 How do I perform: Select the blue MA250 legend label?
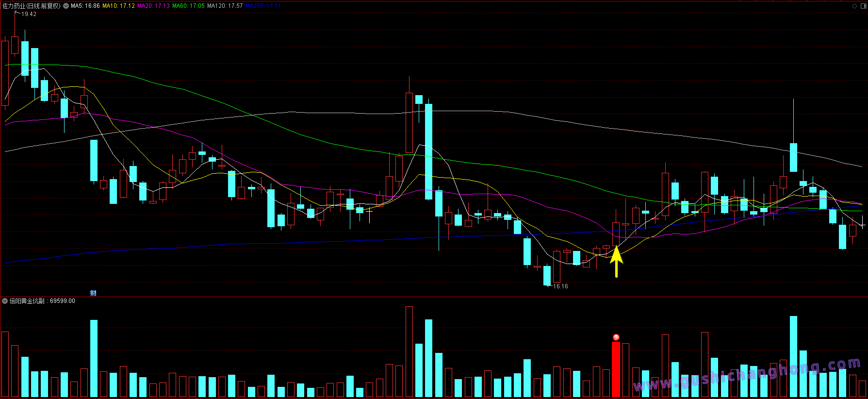point(263,6)
